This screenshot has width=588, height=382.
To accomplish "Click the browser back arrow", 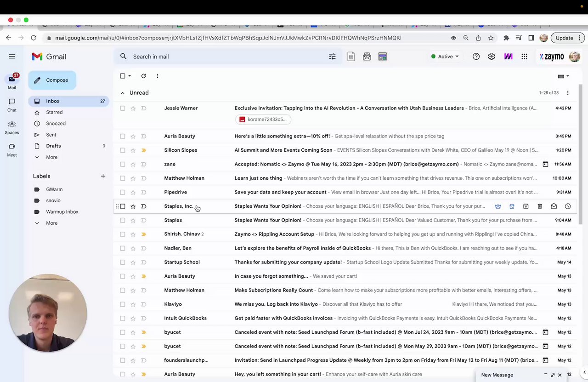I will [9, 38].
